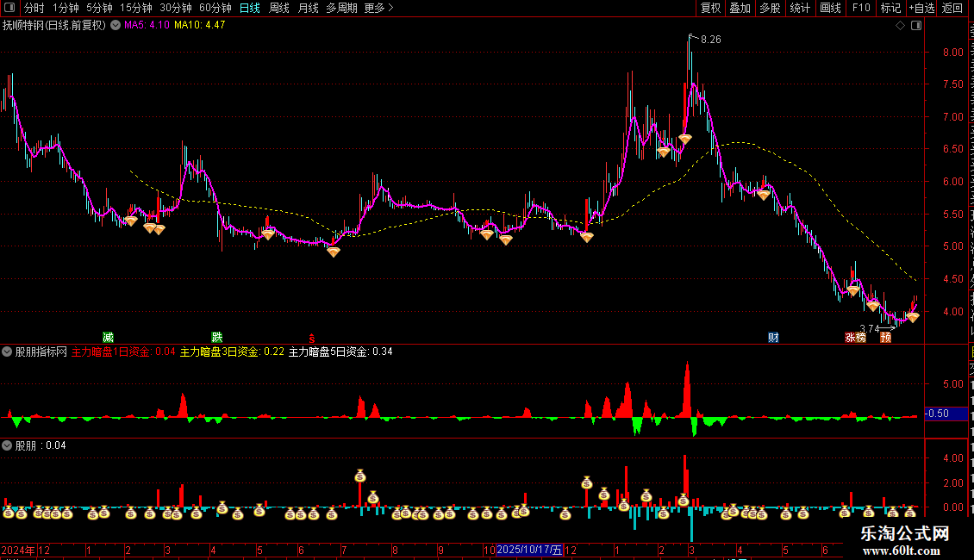Click the MA10: 4.47 indicator label

pyautogui.click(x=199, y=25)
